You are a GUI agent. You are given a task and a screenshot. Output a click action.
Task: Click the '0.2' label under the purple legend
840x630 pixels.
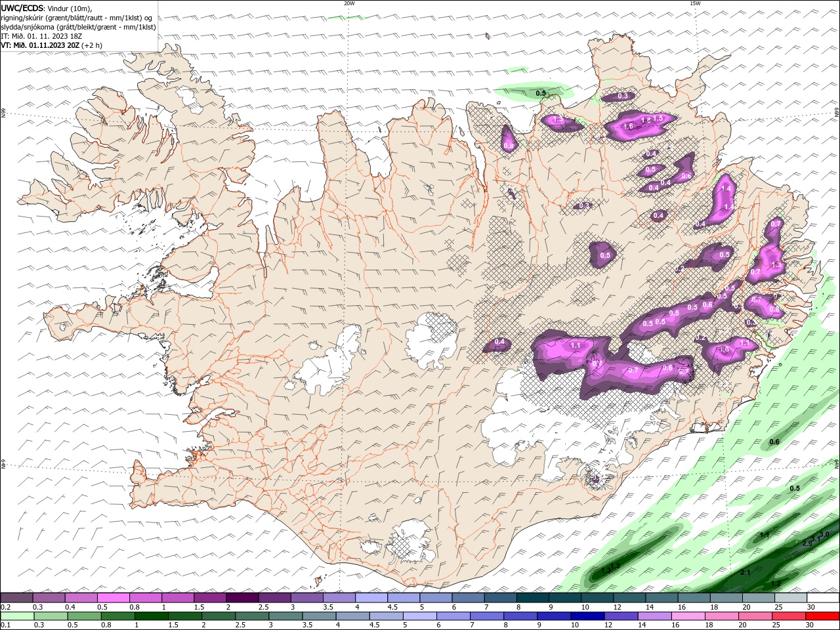[5, 607]
